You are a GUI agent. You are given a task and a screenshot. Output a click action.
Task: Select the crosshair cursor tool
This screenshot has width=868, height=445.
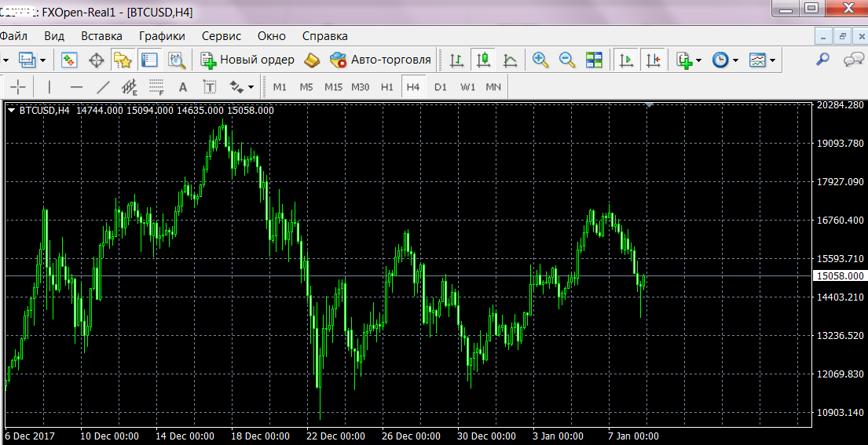[17, 87]
